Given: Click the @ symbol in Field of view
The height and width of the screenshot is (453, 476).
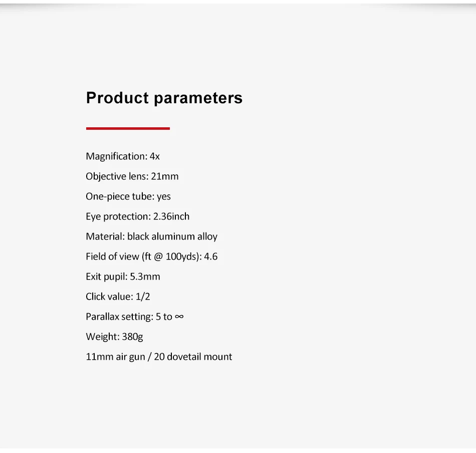Looking at the screenshot, I should coord(158,257).
